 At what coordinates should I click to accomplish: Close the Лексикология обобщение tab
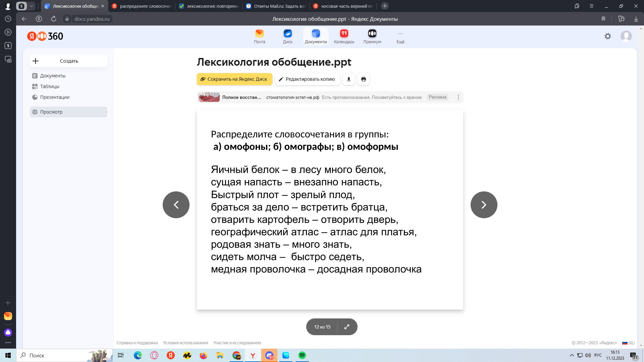coord(103,6)
